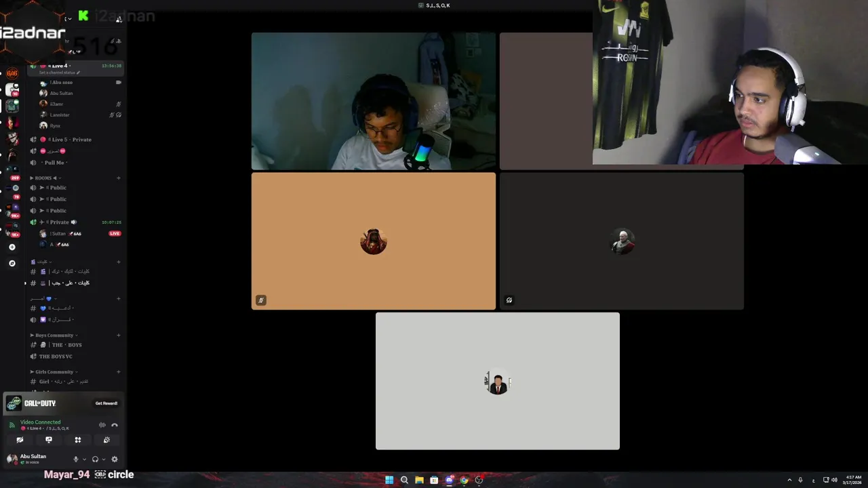
Task: Open microphone input options arrow
Action: 84,459
